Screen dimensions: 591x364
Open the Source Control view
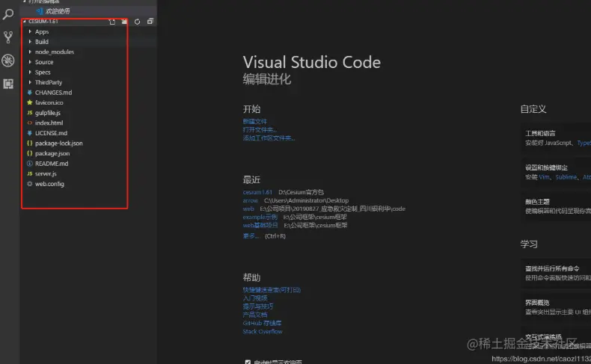coord(8,37)
